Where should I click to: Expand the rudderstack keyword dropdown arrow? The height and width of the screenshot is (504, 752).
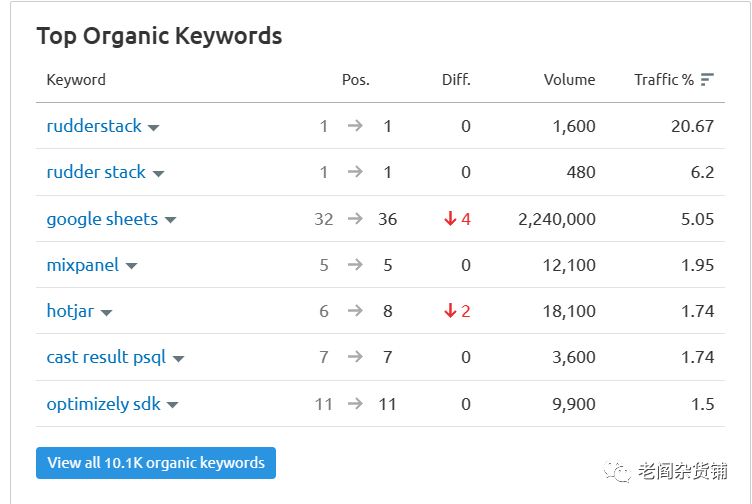(153, 128)
